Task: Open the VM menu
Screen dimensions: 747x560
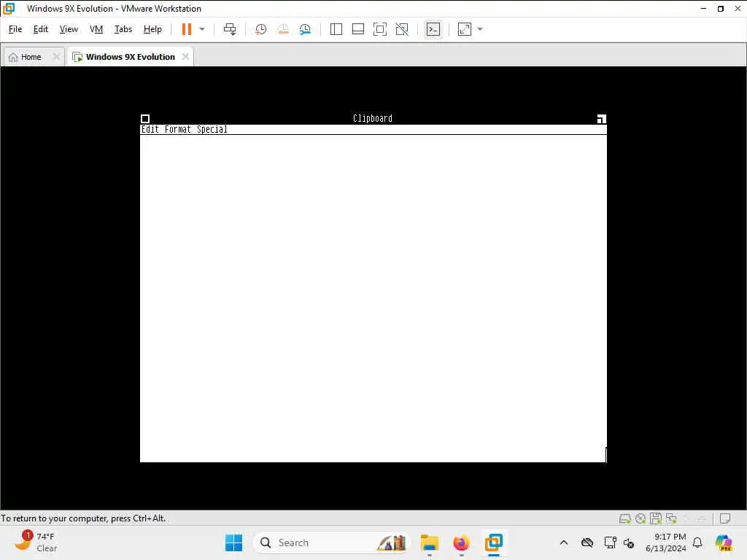Action: [96, 29]
